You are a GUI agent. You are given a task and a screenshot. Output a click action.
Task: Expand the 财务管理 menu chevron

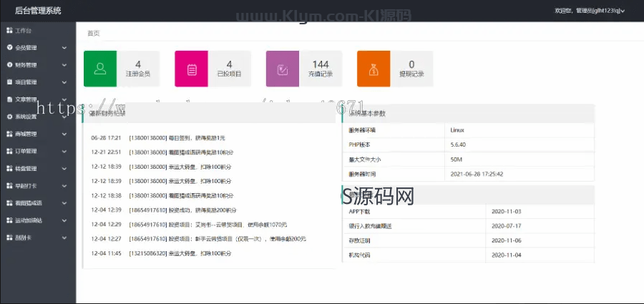click(x=64, y=65)
